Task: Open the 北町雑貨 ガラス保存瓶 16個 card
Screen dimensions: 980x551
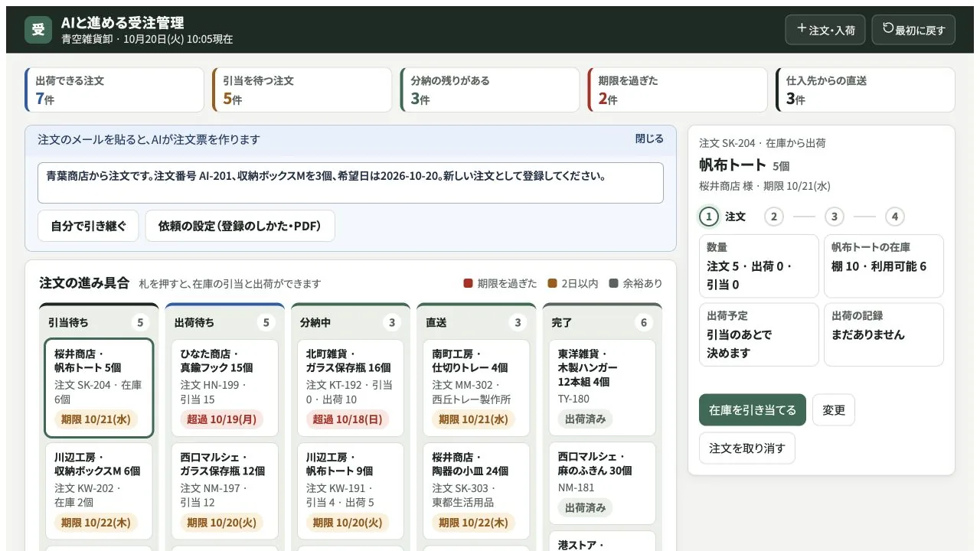Action: [x=351, y=388]
